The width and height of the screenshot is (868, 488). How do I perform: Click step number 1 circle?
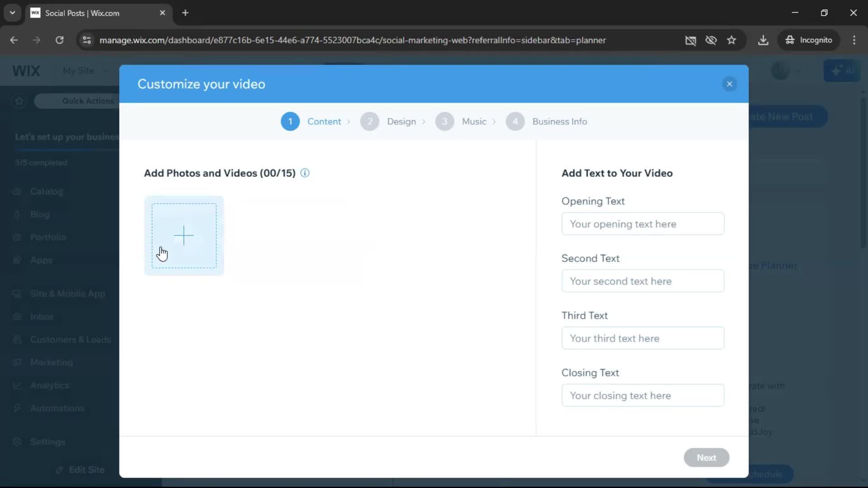[290, 122]
